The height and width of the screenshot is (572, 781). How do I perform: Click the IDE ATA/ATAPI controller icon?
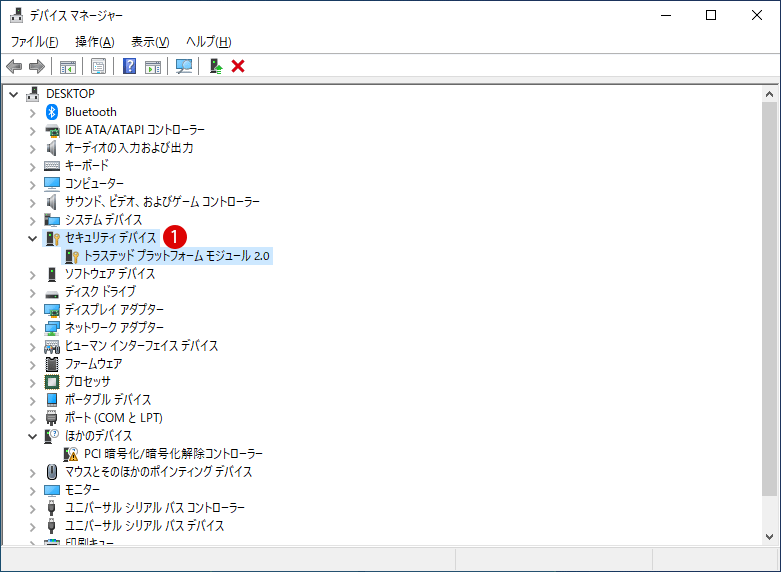pos(52,131)
